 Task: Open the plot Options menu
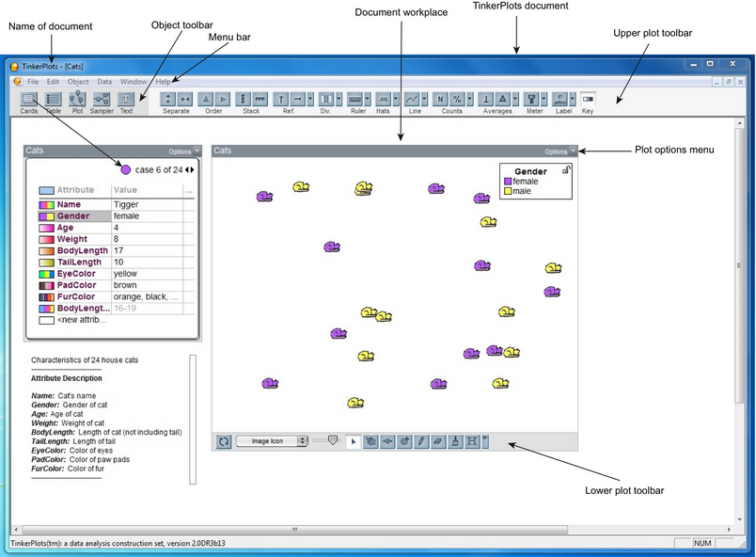pyautogui.click(x=560, y=151)
